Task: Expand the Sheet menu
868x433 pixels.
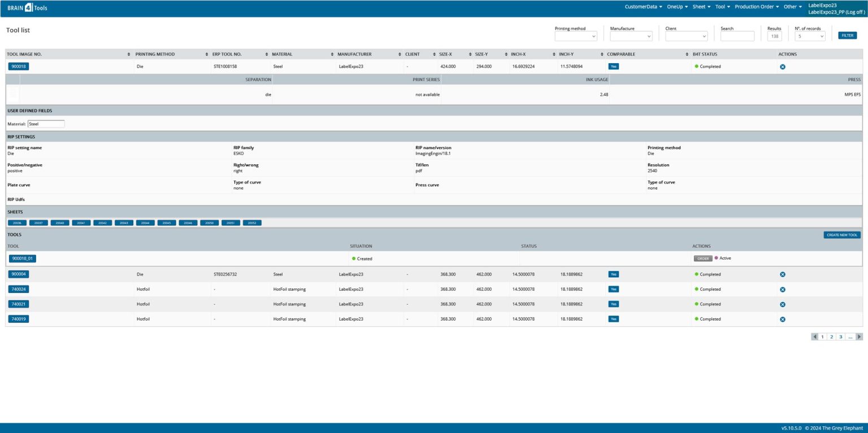Action: pos(701,7)
